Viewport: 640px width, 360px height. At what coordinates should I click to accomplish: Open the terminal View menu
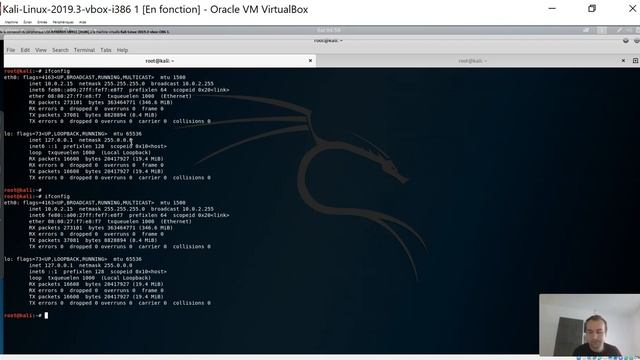41,50
